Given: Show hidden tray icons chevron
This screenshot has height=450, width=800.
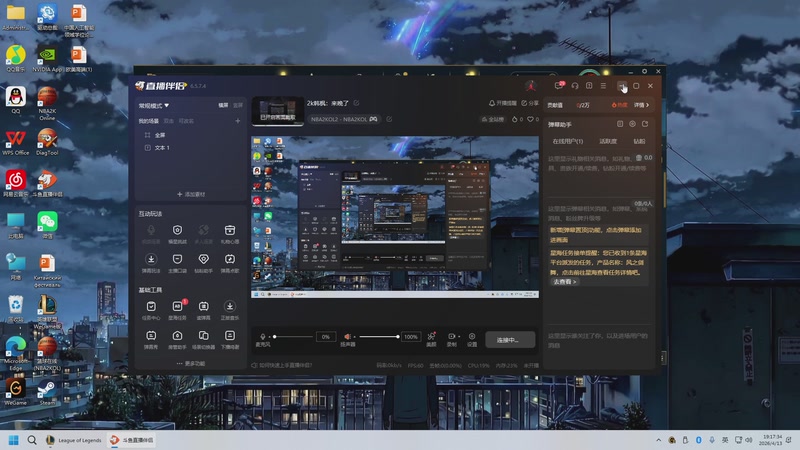Looking at the screenshot, I should 658,440.
